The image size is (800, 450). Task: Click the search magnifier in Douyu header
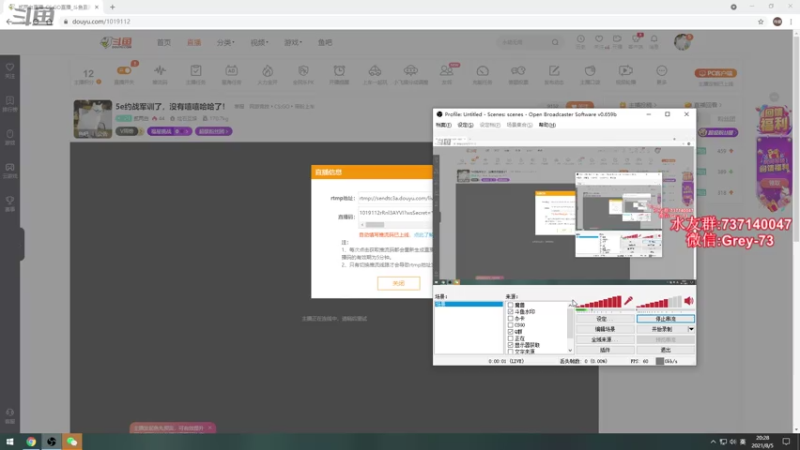[x=555, y=42]
